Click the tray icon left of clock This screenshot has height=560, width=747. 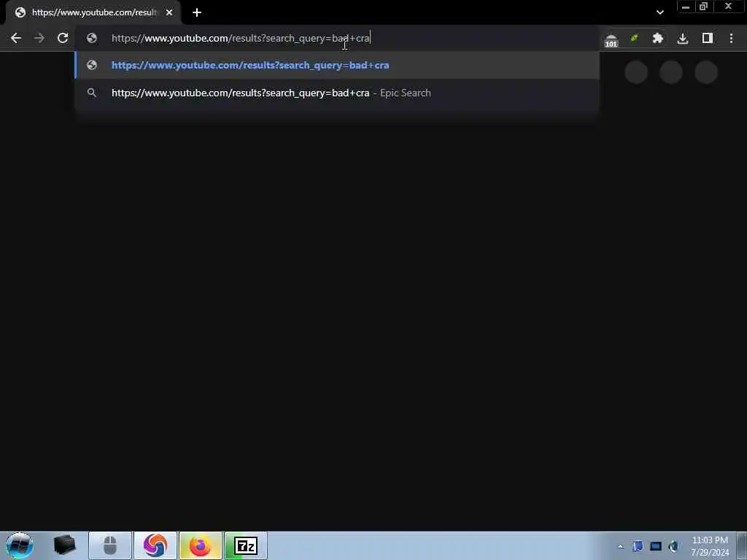(x=673, y=546)
